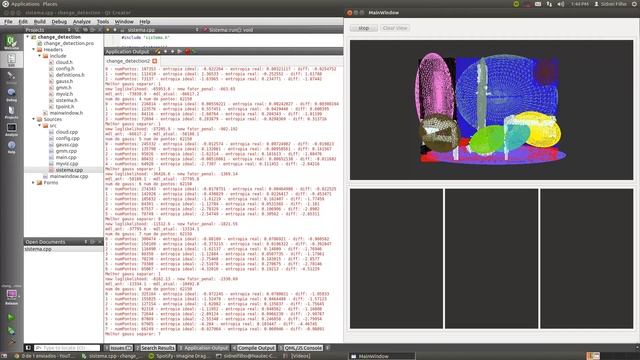
Task: Expand the Forms folder
Action: pos(33,182)
